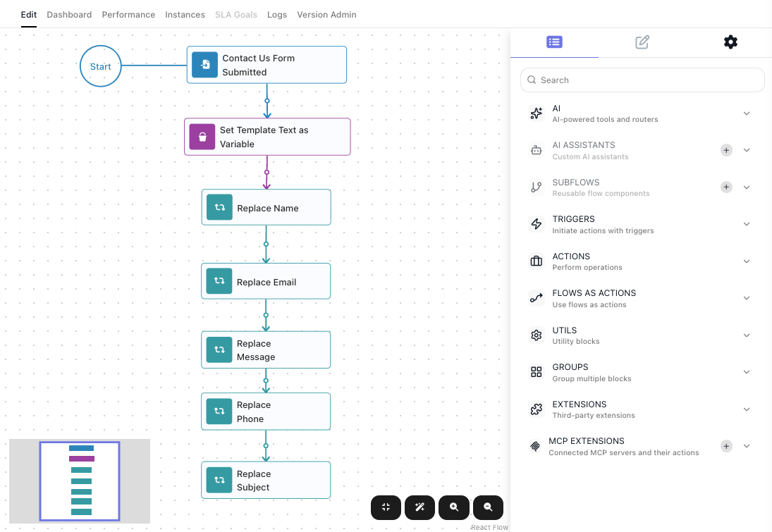This screenshot has width=772, height=532.
Task: Open the React Flow attribution link
Action: [489, 527]
